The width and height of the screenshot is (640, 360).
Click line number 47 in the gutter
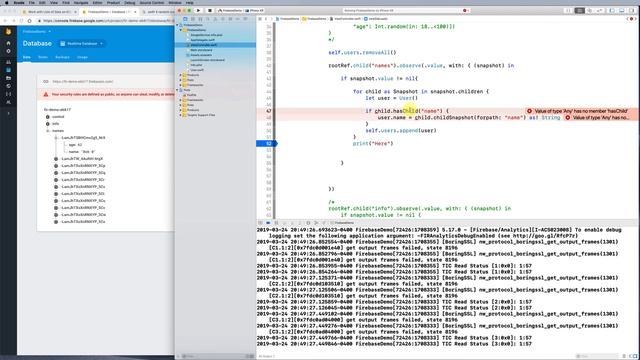point(268,111)
